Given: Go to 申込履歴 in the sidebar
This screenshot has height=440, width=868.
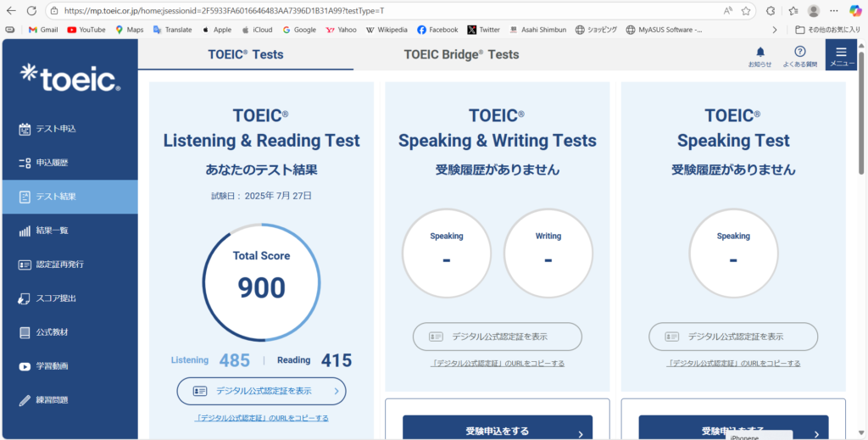Looking at the screenshot, I should (52, 163).
